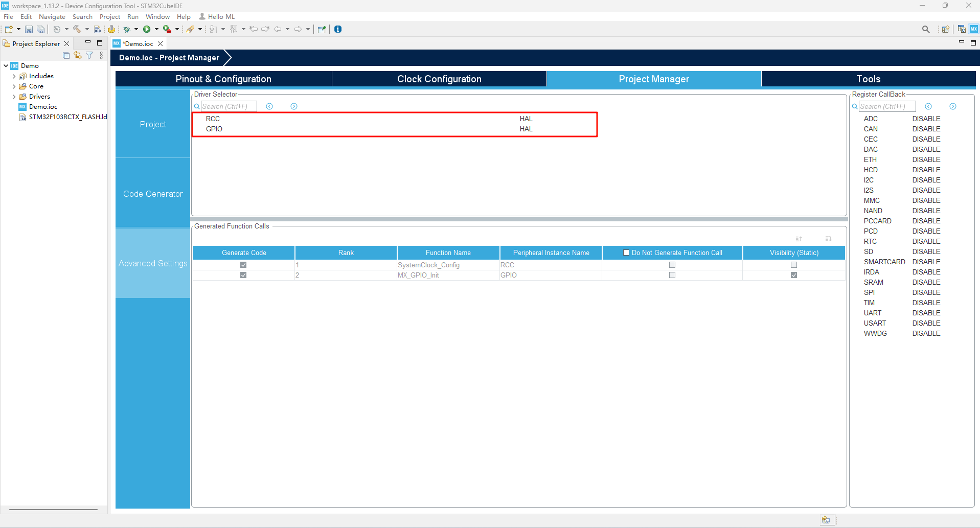Click the Open Perspective icon

coord(946,29)
